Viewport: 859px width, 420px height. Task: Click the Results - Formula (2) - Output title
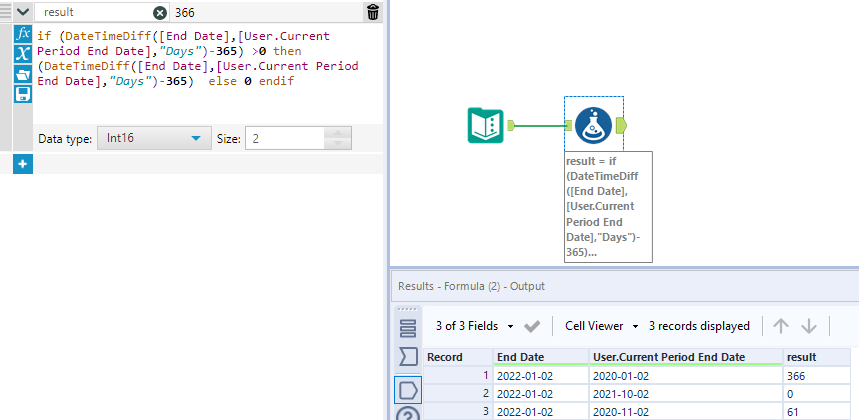tap(471, 286)
